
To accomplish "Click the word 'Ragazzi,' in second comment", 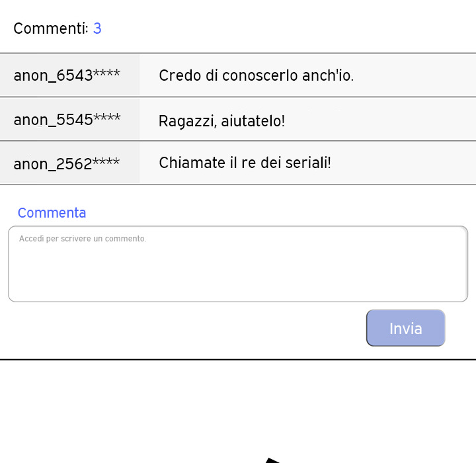I will (180, 122).
